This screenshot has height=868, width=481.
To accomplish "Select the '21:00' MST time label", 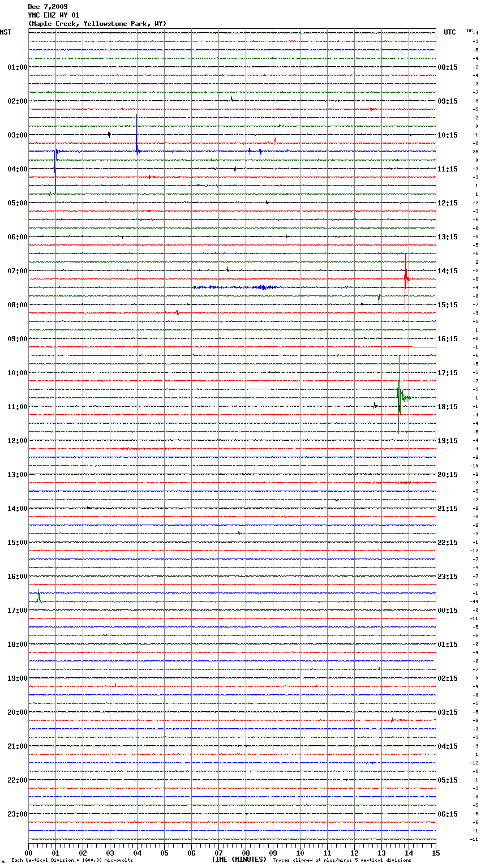I will [18, 746].
